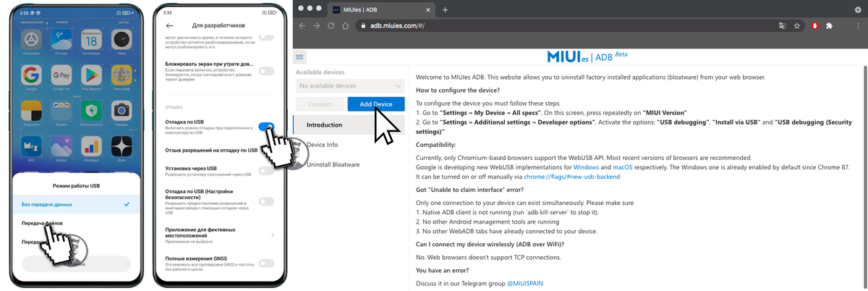
Task: Open the Gallery app on phone home screen
Action: (x=61, y=145)
